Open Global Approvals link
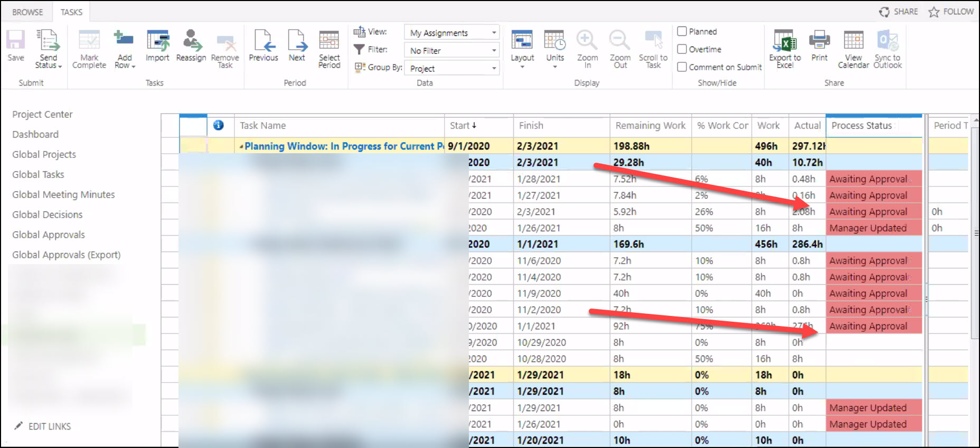The height and width of the screenshot is (448, 980). point(49,235)
